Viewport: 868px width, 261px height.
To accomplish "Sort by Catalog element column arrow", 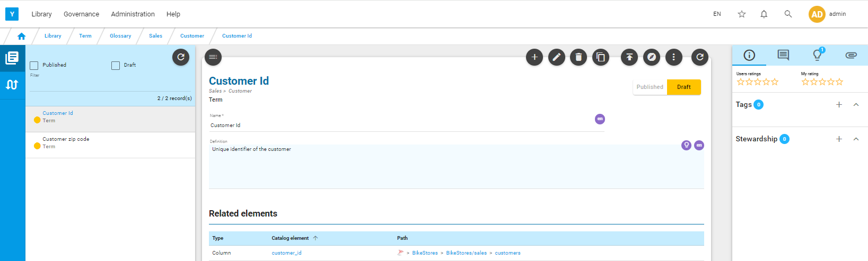I will (315, 238).
